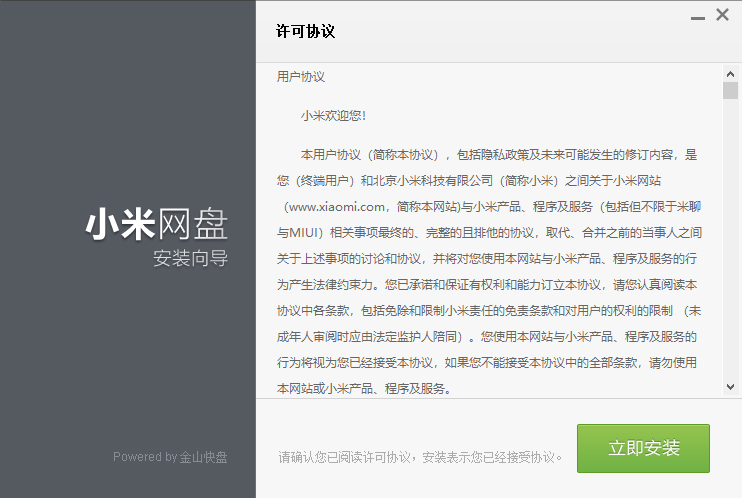Image resolution: width=742 pixels, height=498 pixels.
Task: Click the www.xiaomi.com text in the agreement
Action: 336,207
